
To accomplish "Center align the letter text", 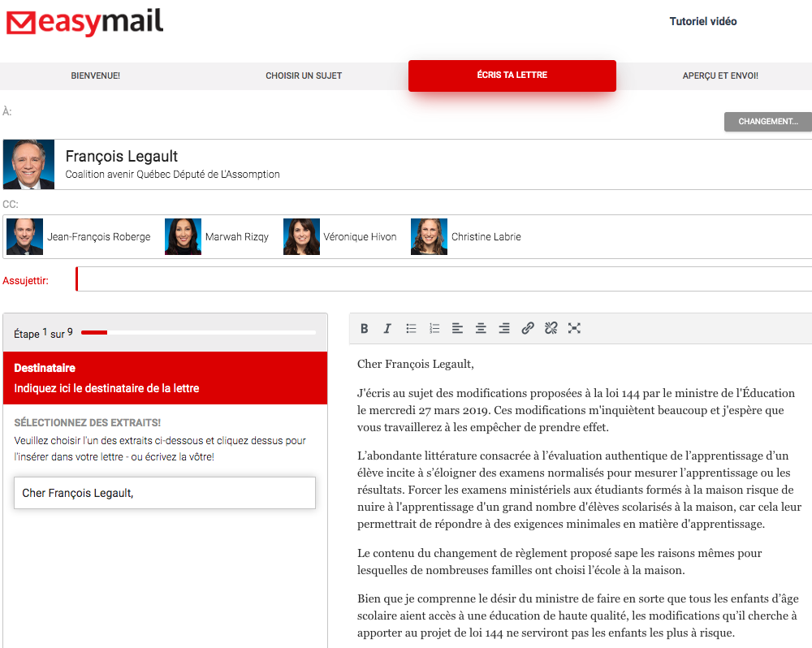I will tap(481, 328).
